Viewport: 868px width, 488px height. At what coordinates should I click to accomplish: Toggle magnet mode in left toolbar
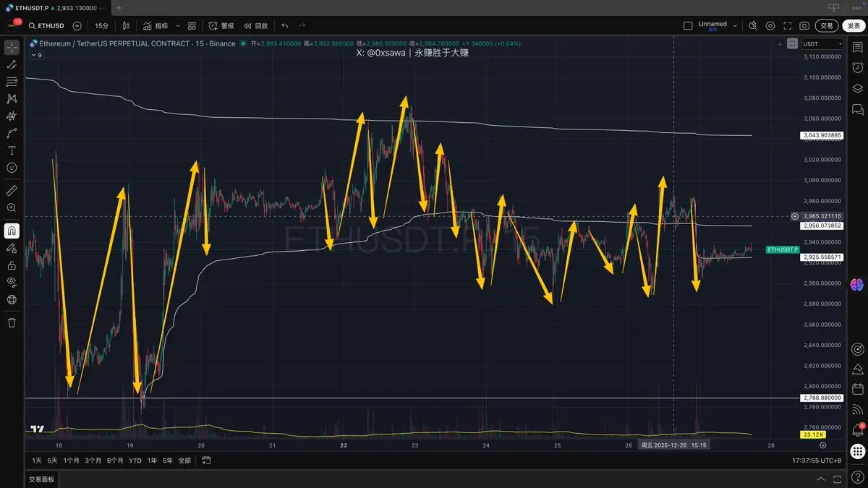tap(12, 231)
